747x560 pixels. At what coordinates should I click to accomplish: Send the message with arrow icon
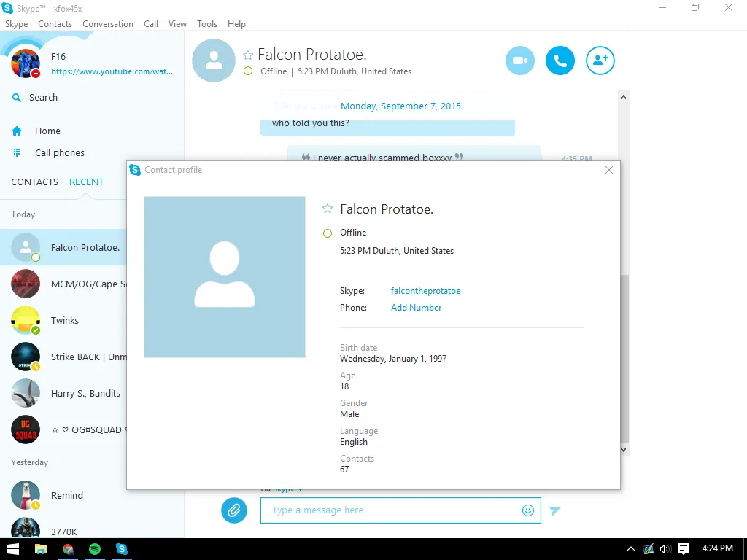click(x=554, y=510)
